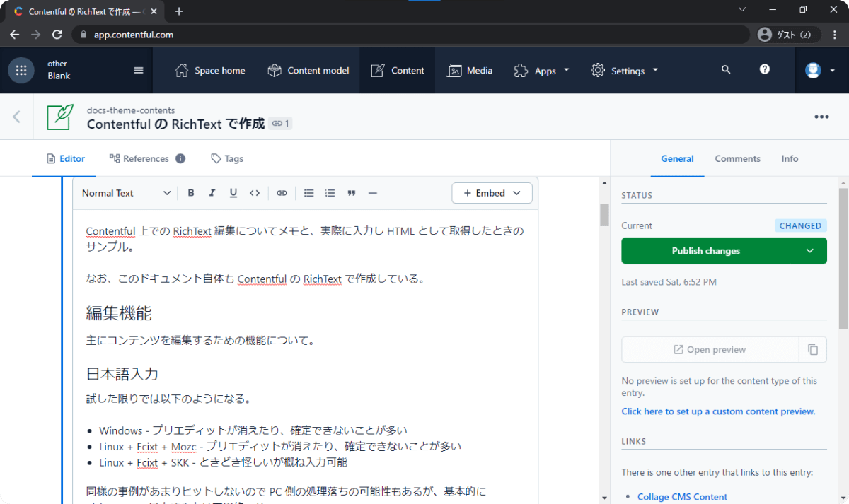Go to Space home
The height and width of the screenshot is (504, 849).
210,70
